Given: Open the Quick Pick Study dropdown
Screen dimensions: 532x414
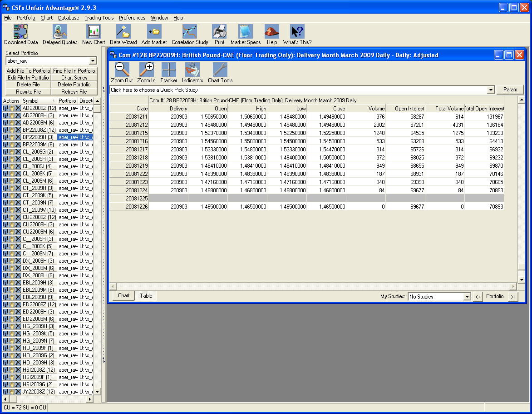Looking at the screenshot, I should (490, 90).
